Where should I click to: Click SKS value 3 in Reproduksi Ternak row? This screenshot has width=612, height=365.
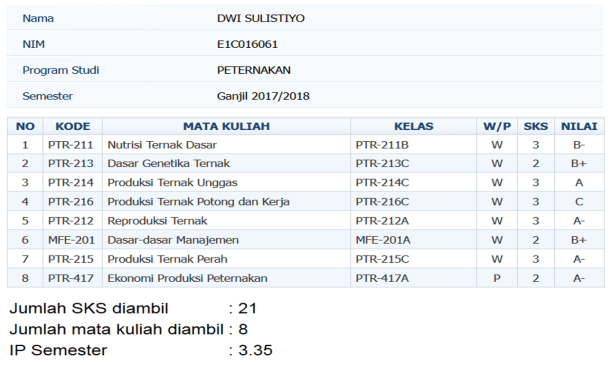536,221
